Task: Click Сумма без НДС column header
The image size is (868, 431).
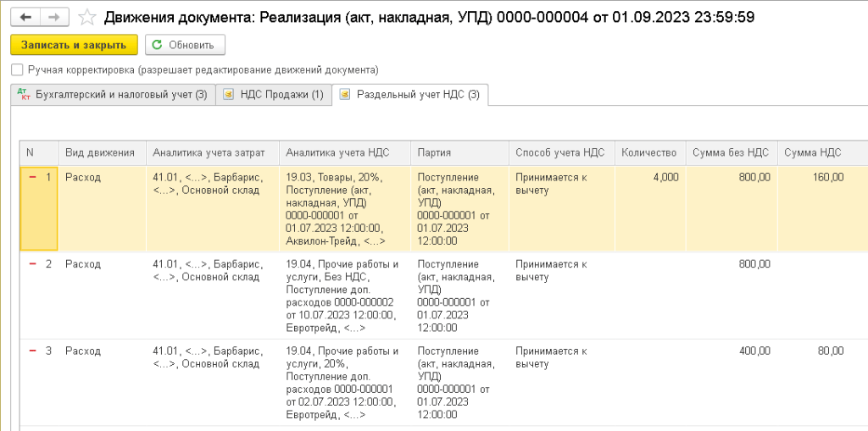Action: pyautogui.click(x=732, y=152)
